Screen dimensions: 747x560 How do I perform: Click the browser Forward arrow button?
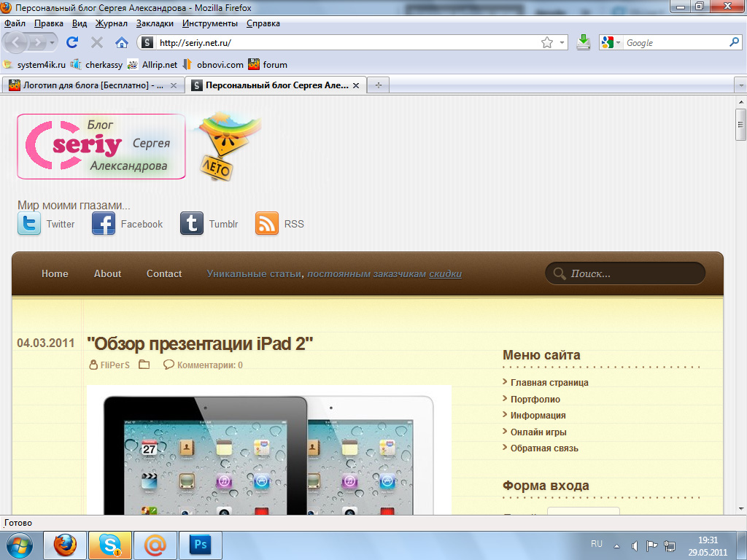[36, 43]
